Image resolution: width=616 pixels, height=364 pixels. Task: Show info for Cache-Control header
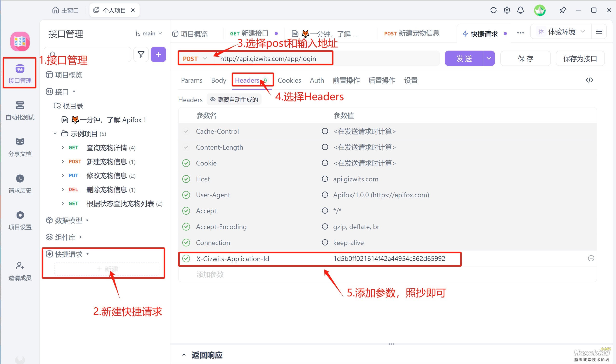325,131
